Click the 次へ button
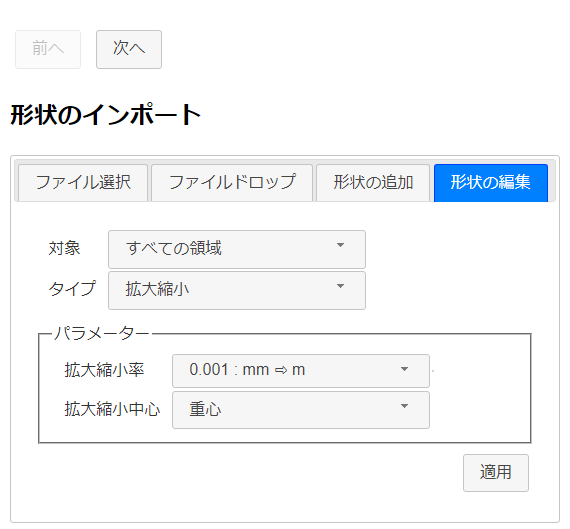The image size is (570, 529). pyautogui.click(x=129, y=49)
